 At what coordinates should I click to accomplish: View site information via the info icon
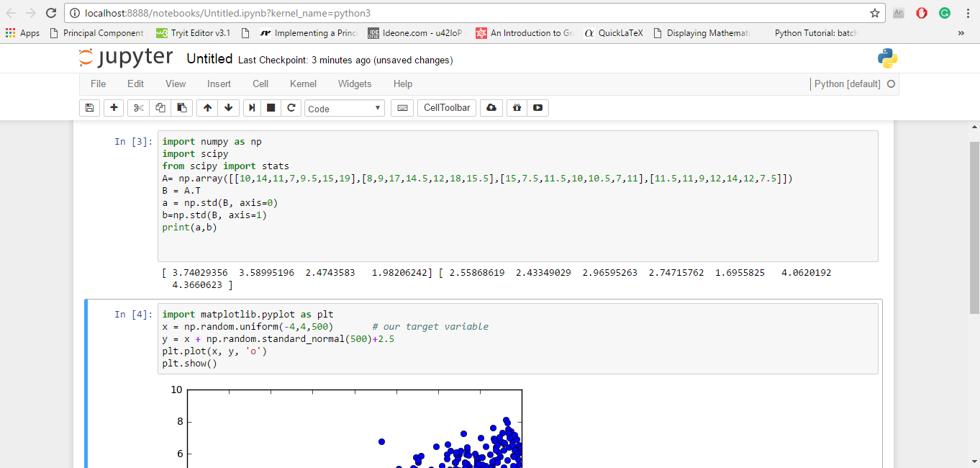[x=75, y=13]
